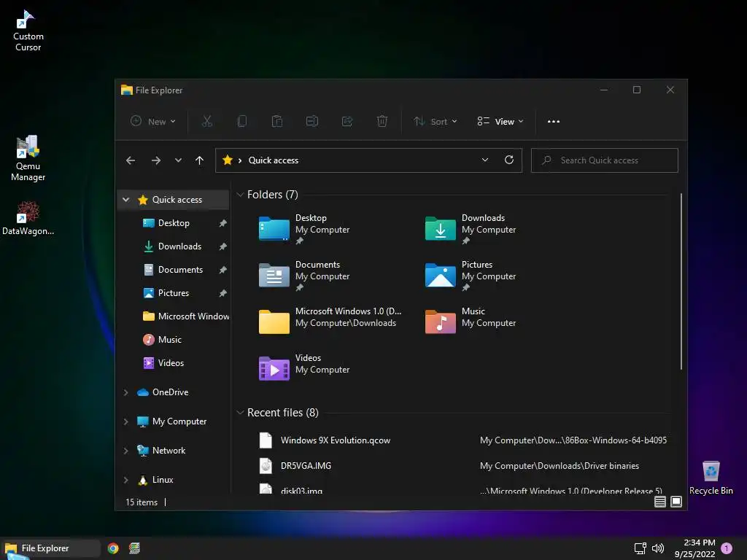Unpin Documents via pin icon in sidebar
This screenshot has width=747, height=560.
tap(222, 270)
